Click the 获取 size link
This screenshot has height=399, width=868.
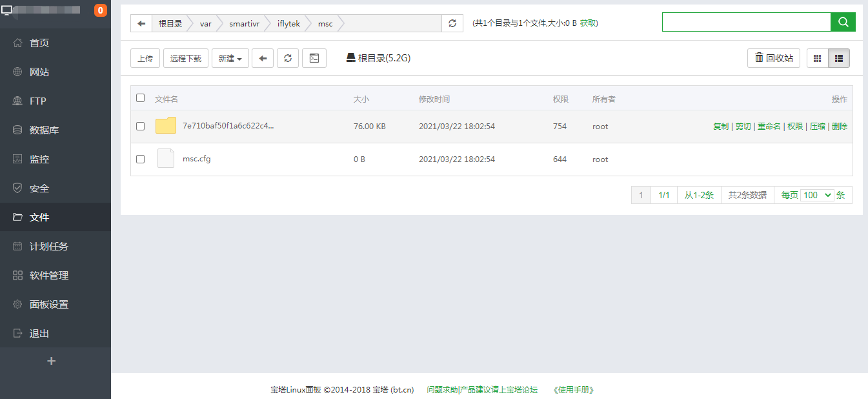[588, 23]
